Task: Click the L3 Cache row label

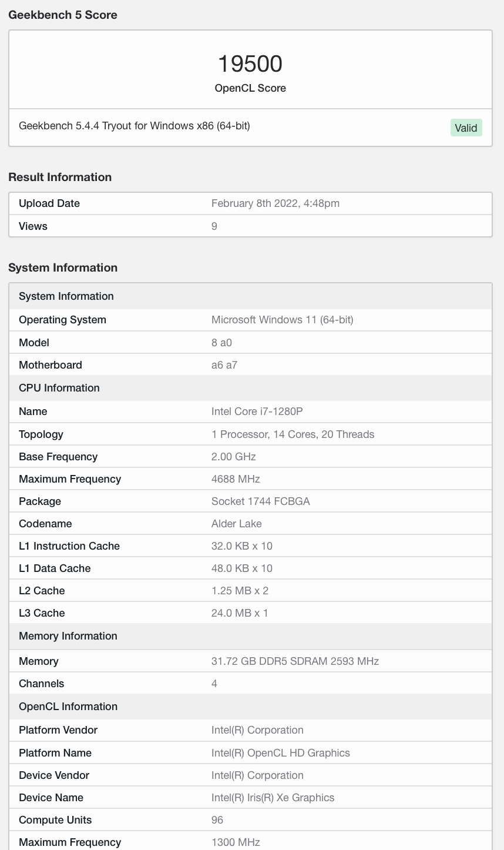Action: click(x=42, y=613)
